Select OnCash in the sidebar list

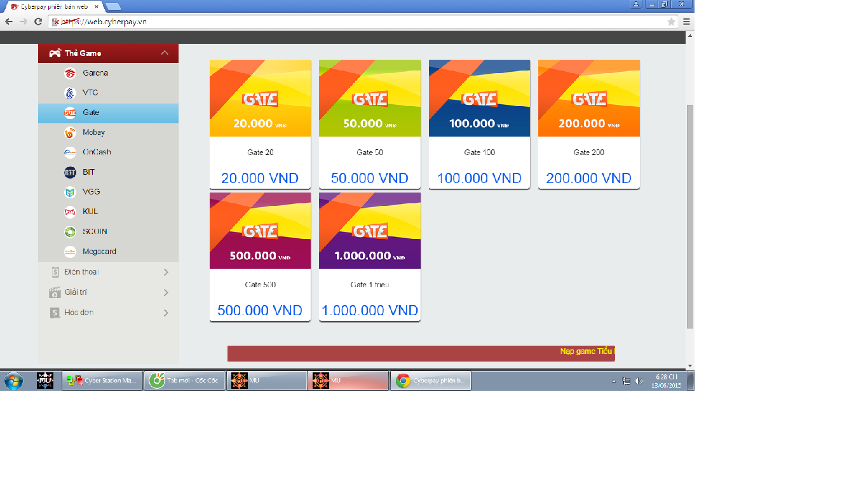(108, 152)
